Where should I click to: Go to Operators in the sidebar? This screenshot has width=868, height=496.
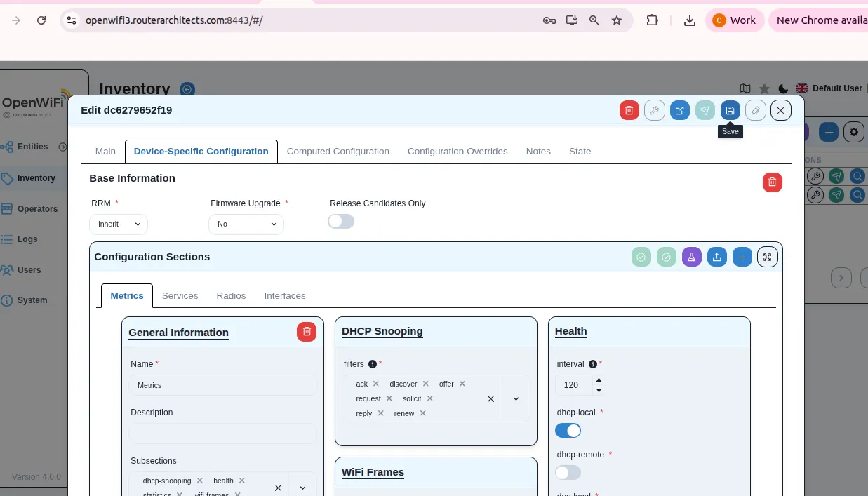point(37,209)
